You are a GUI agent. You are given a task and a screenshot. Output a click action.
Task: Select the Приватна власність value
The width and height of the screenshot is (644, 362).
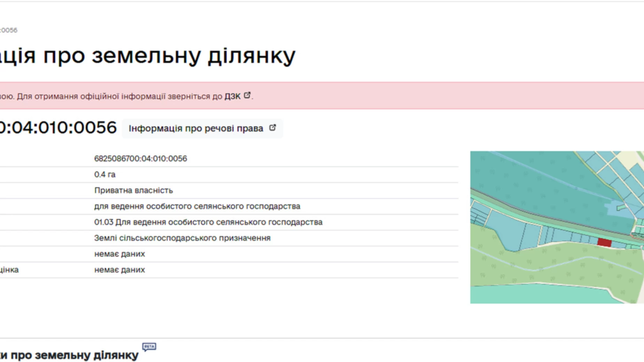point(134,190)
